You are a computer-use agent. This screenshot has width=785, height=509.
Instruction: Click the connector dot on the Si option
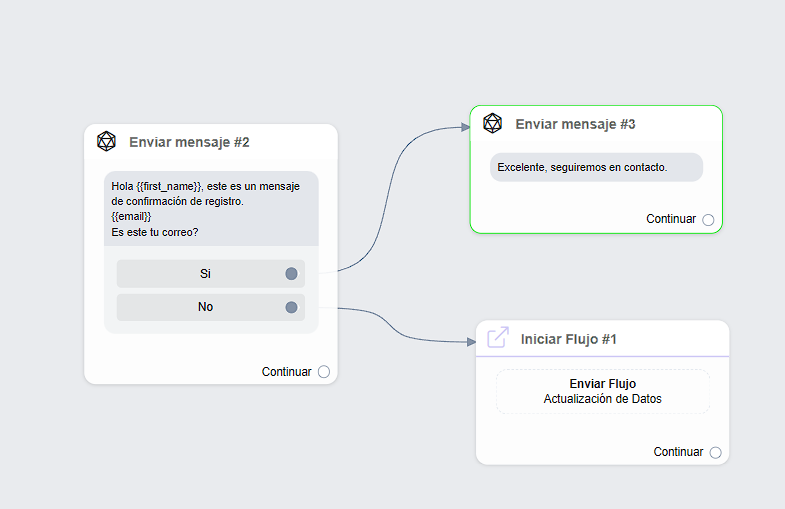tap(291, 274)
